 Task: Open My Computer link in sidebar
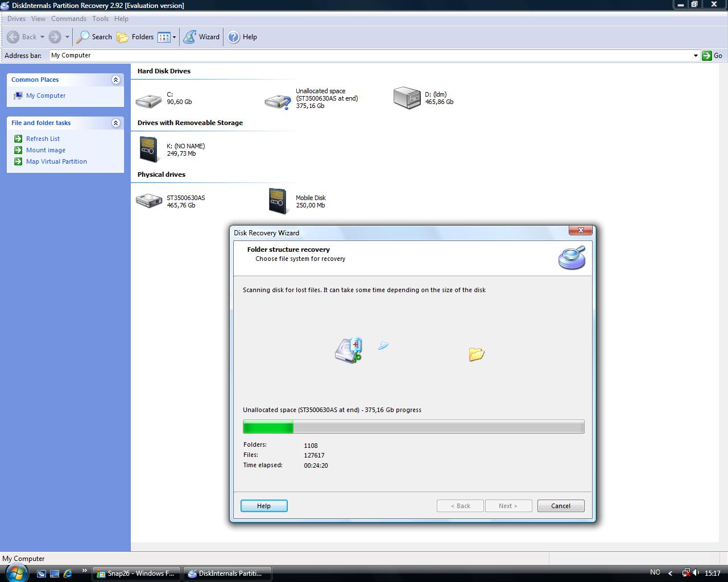click(x=45, y=95)
